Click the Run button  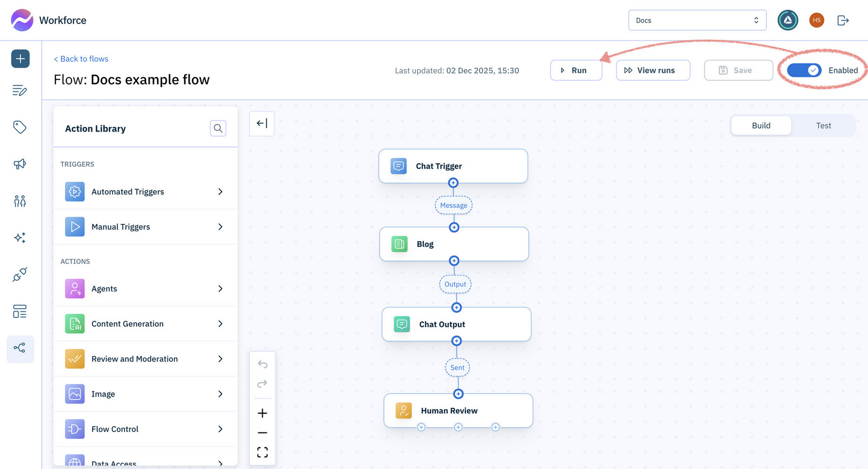576,70
